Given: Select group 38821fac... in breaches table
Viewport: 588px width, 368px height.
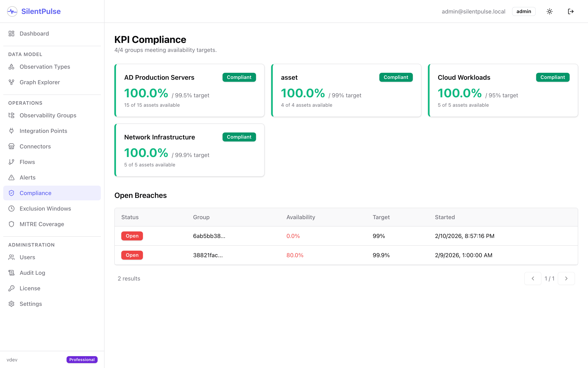Looking at the screenshot, I should 208,255.
